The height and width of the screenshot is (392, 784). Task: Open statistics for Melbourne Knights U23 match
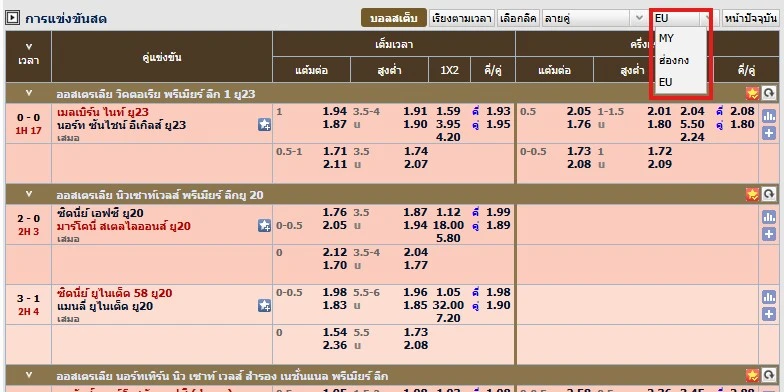pos(769,116)
